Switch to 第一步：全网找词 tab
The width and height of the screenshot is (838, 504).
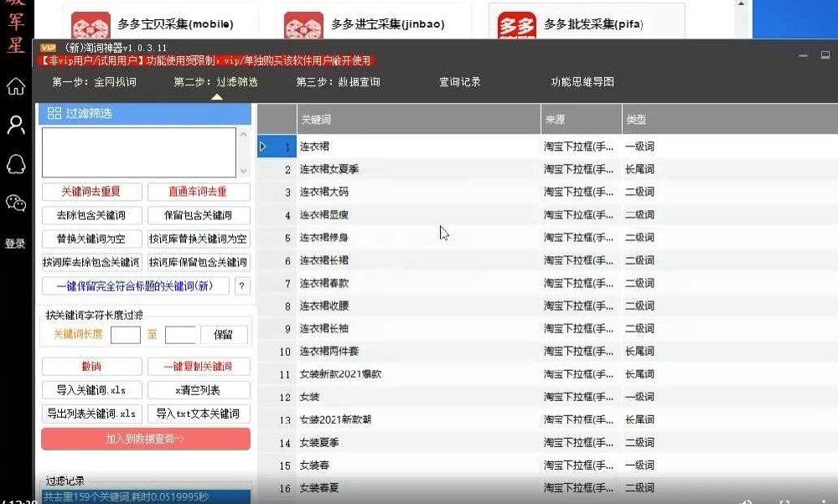[x=94, y=83]
